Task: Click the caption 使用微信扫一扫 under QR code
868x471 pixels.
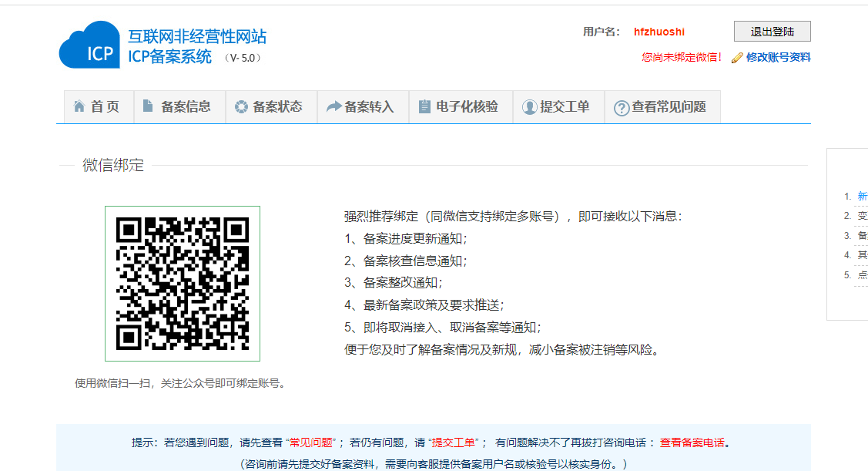Action: coord(181,383)
